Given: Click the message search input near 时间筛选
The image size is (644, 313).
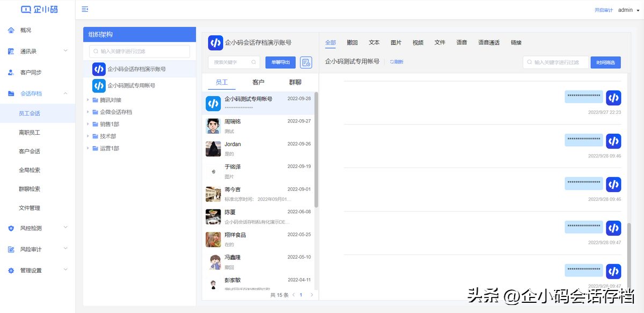Looking at the screenshot, I should coord(556,62).
